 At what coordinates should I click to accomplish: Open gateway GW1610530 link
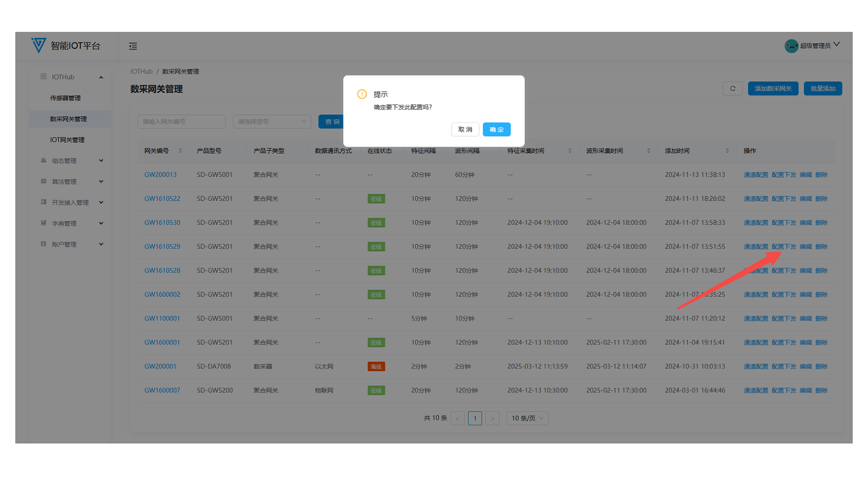[x=162, y=223]
